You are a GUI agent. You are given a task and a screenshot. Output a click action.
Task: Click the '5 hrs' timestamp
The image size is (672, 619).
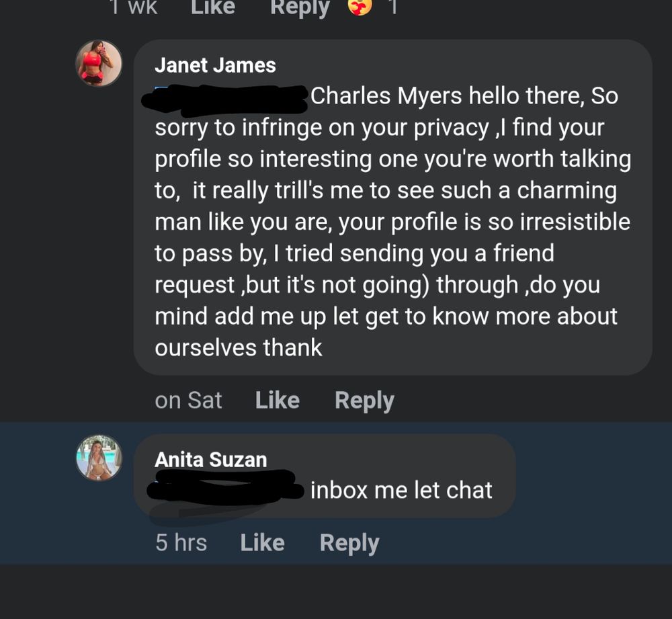coord(181,542)
